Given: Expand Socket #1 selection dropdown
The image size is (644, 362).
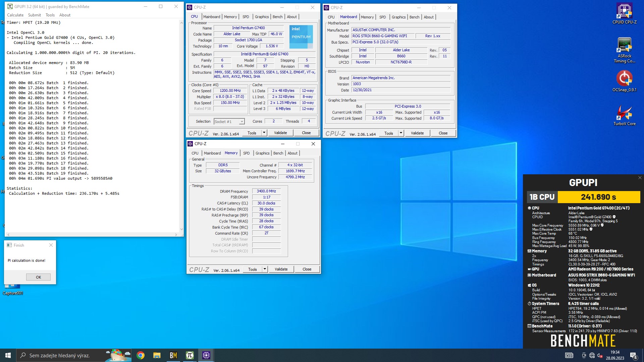Looking at the screenshot, I should [242, 122].
